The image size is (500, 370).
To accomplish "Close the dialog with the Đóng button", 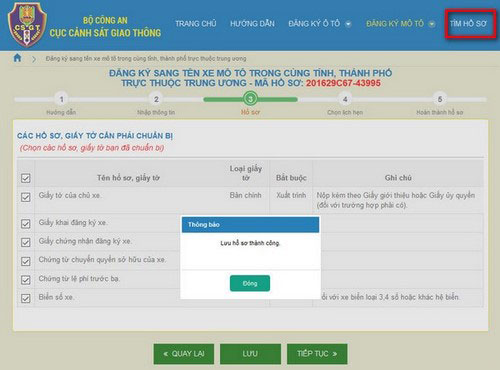I will 250,283.
